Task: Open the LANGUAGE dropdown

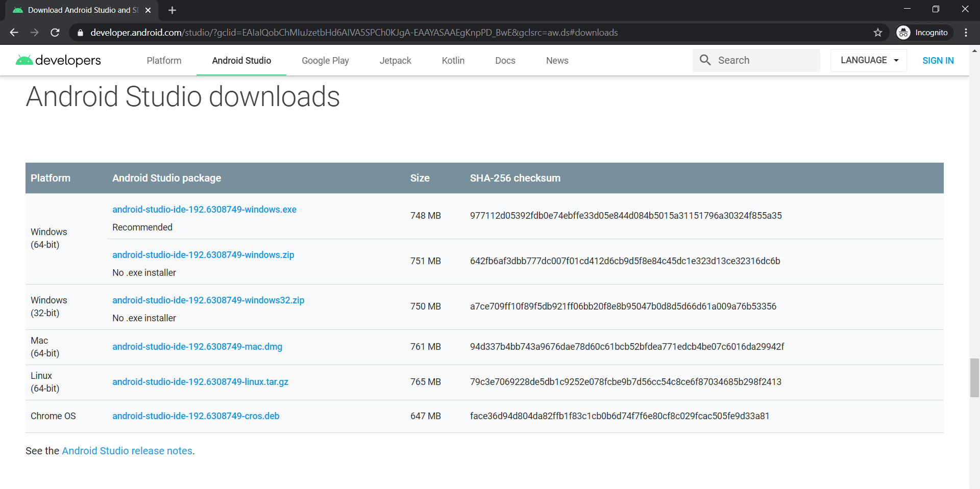Action: (x=868, y=60)
